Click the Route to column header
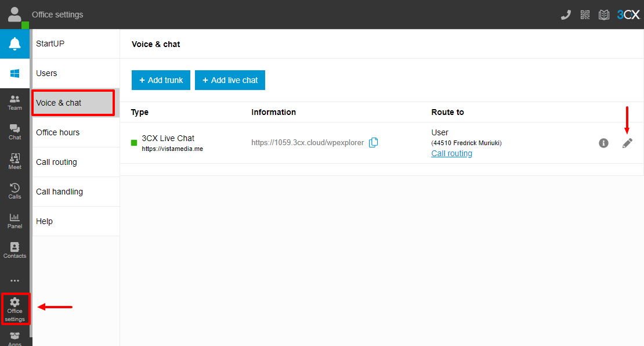Viewport: 644px width, 346px height. coord(447,112)
